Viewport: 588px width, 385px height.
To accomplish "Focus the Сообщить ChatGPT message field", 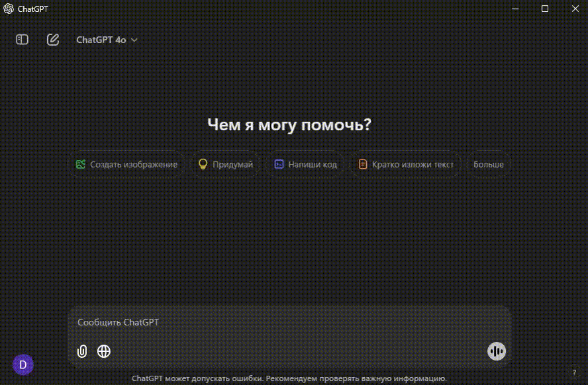I will pyautogui.click(x=289, y=322).
